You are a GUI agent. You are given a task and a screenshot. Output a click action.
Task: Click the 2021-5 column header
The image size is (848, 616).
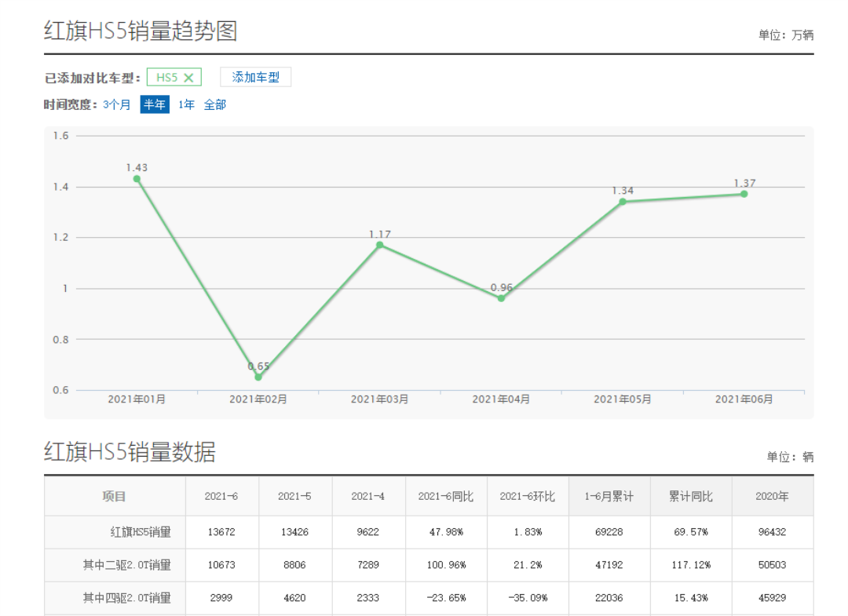294,496
